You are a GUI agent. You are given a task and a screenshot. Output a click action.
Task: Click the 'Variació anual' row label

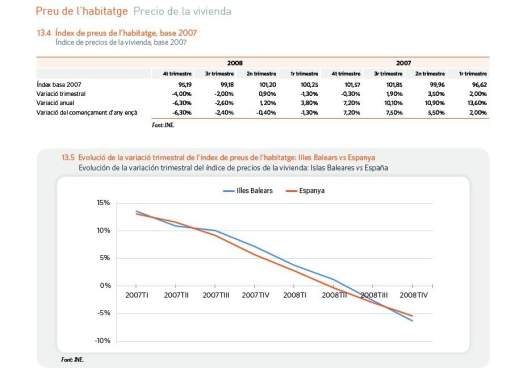(55, 103)
